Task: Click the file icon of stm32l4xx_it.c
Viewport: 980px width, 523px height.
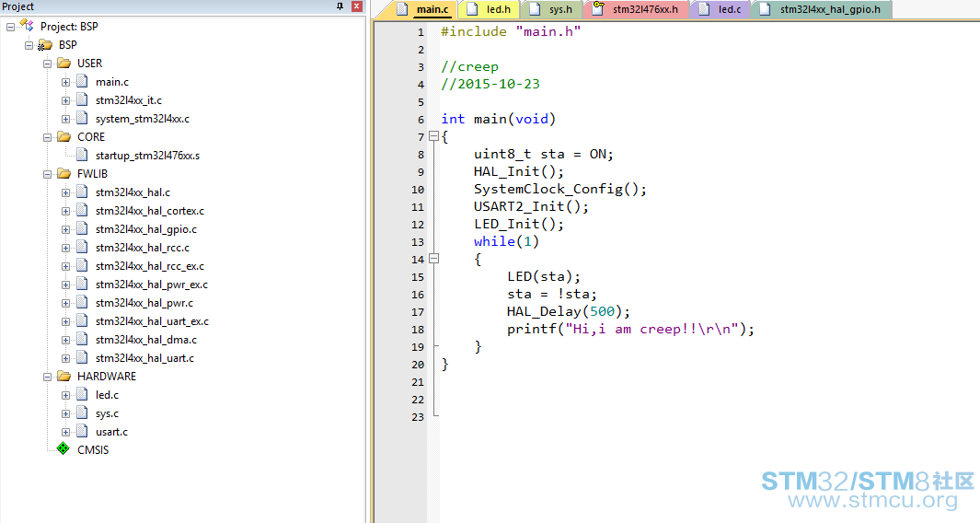Action: pos(82,99)
